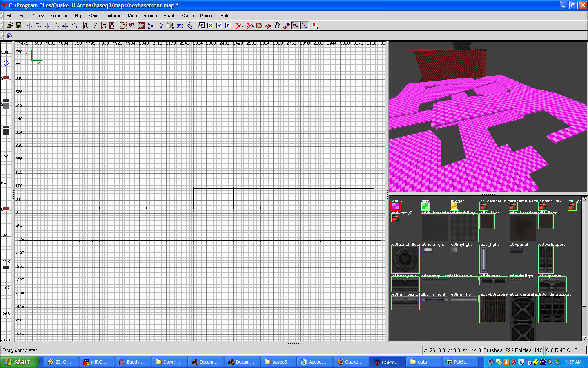588x368 pixels.
Task: Toggle cubic clipping of camera view
Action: point(179,25)
